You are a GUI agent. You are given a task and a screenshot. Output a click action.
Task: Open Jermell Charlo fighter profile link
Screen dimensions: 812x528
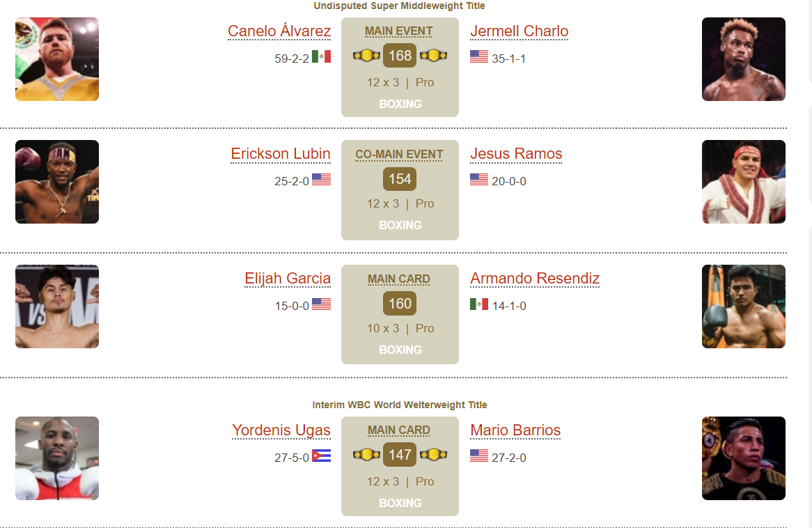point(519,31)
